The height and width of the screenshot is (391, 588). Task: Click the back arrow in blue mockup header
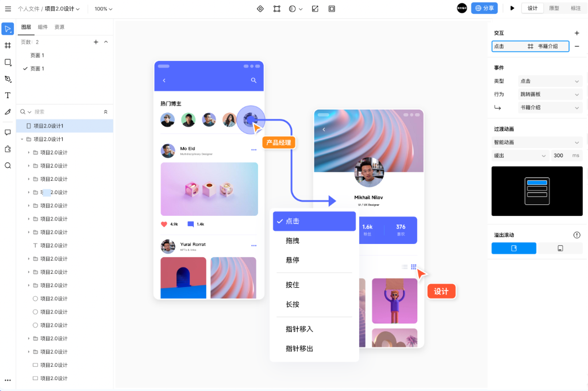click(164, 80)
